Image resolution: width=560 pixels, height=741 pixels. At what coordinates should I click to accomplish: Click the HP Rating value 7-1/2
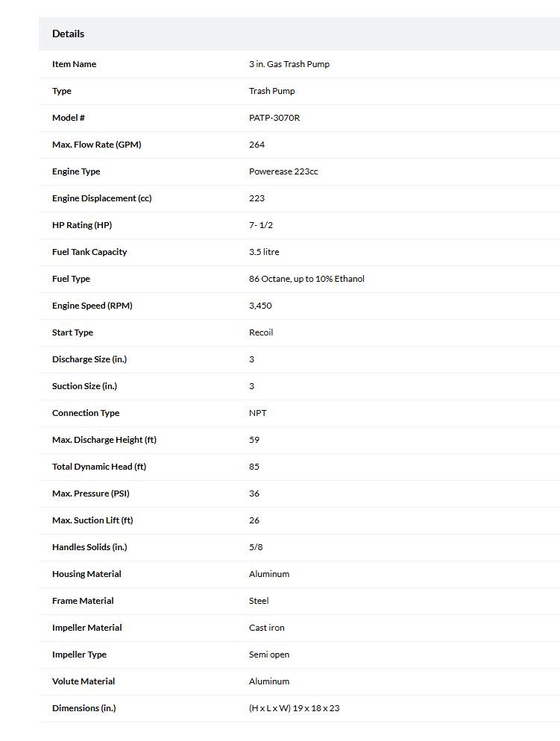[x=261, y=225]
